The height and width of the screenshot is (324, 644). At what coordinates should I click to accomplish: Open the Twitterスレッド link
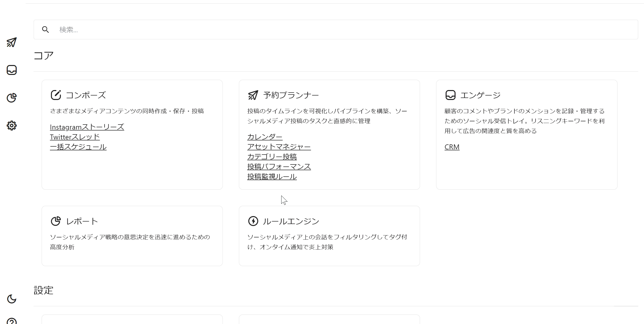[75, 137]
